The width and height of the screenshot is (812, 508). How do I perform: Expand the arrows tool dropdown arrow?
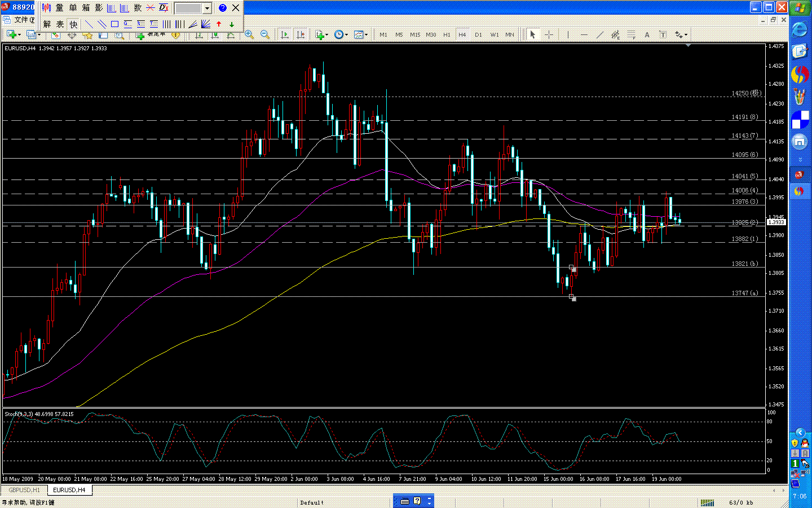coord(686,35)
